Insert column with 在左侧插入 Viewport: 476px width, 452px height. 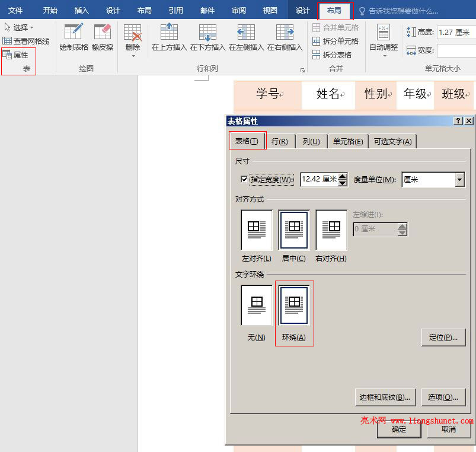[x=246, y=37]
